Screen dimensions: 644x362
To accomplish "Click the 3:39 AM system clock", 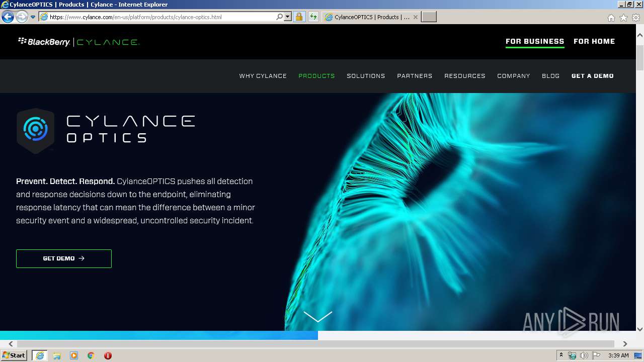I will click(618, 355).
